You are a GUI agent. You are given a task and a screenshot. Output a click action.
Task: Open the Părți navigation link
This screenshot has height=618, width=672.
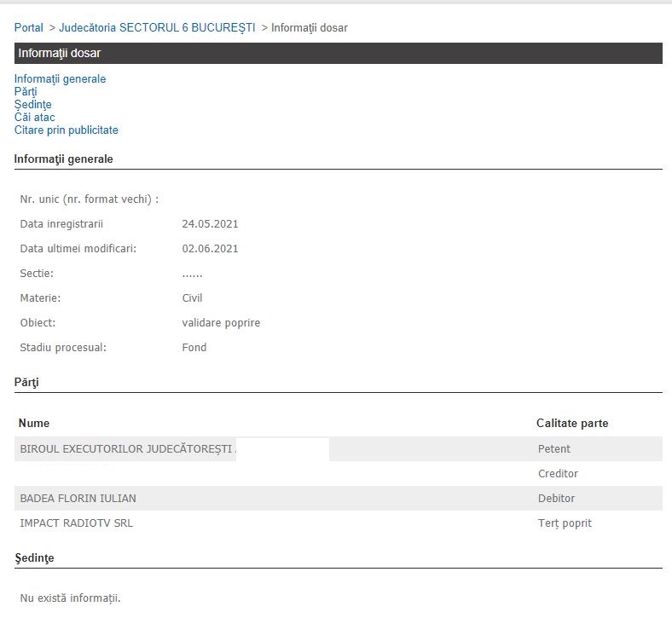pyautogui.click(x=26, y=92)
